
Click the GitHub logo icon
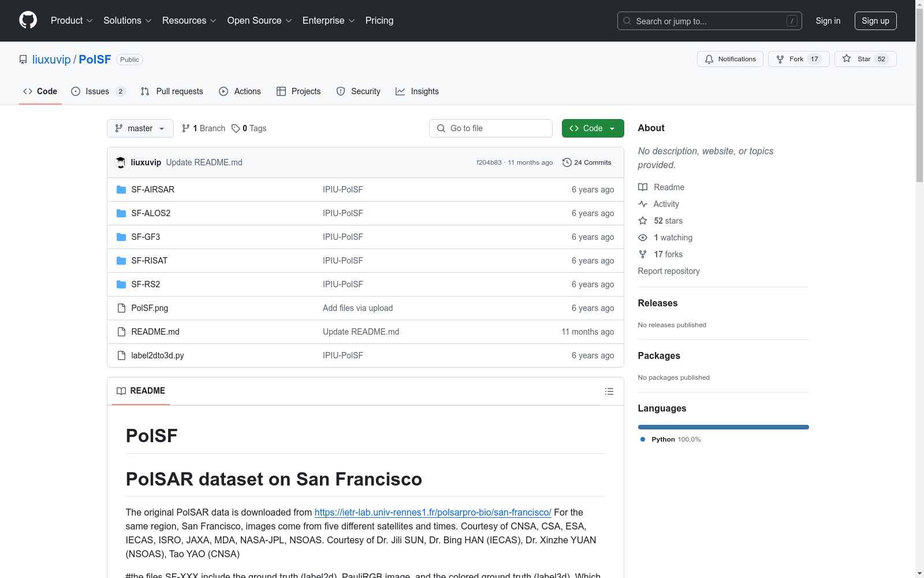point(28,20)
